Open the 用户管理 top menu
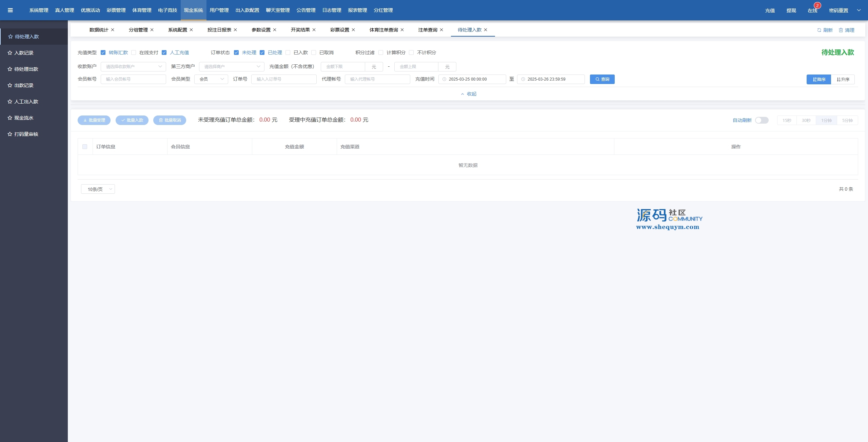The width and height of the screenshot is (868, 442). [219, 10]
